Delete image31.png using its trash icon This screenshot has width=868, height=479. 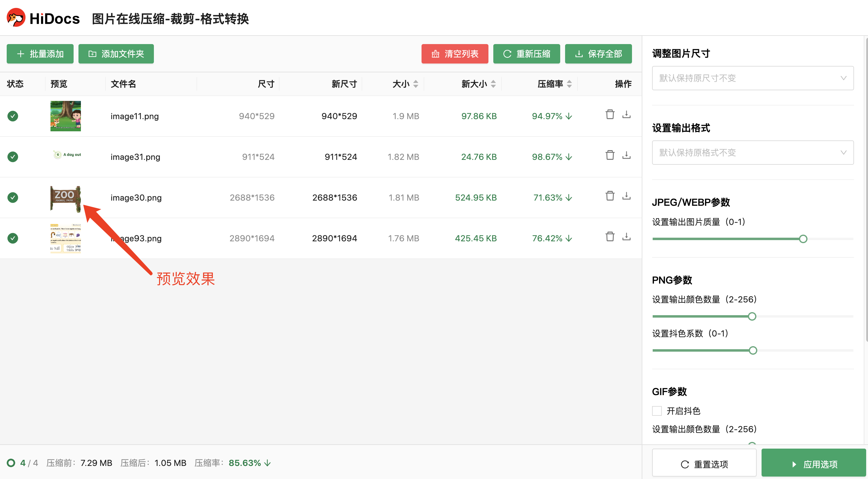[x=609, y=155]
